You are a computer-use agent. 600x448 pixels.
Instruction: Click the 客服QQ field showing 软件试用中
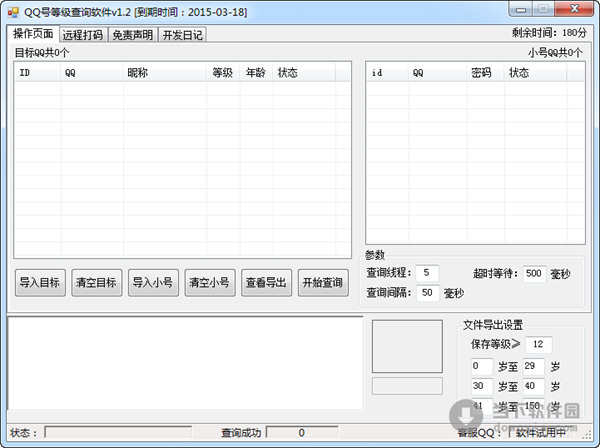click(541, 433)
